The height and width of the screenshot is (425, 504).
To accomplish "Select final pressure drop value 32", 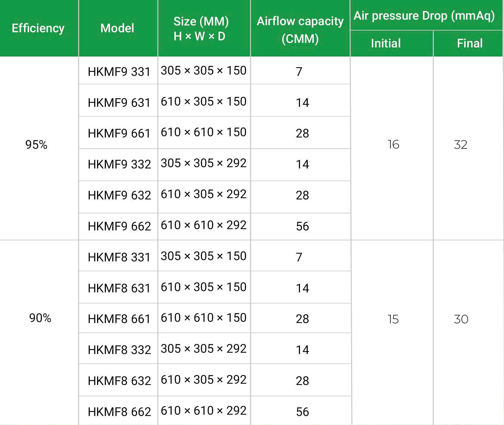I will point(460,145).
